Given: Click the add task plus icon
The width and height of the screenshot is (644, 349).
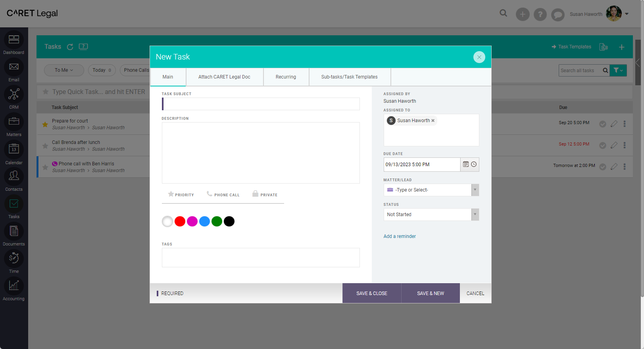Looking at the screenshot, I should tap(622, 47).
